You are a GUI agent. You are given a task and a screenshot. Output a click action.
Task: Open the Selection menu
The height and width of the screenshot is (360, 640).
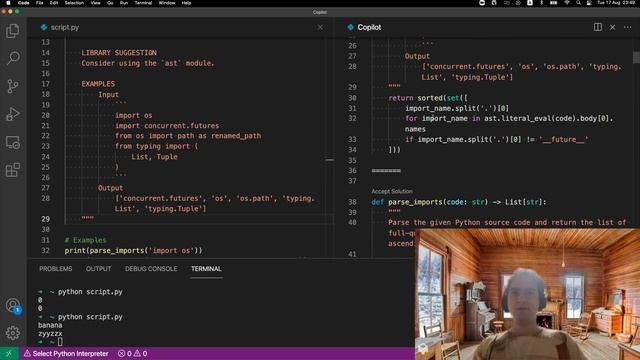74,3
